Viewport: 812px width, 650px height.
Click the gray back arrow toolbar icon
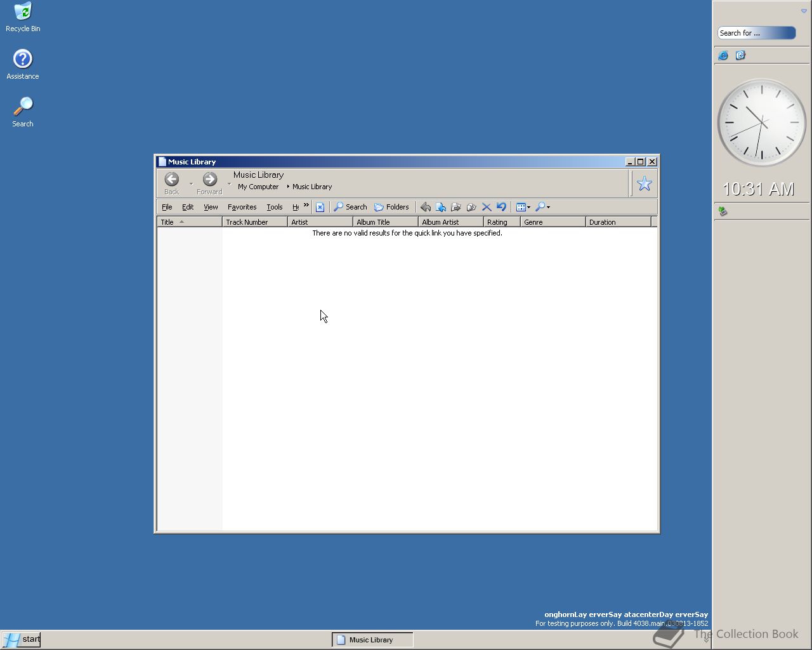[426, 207]
